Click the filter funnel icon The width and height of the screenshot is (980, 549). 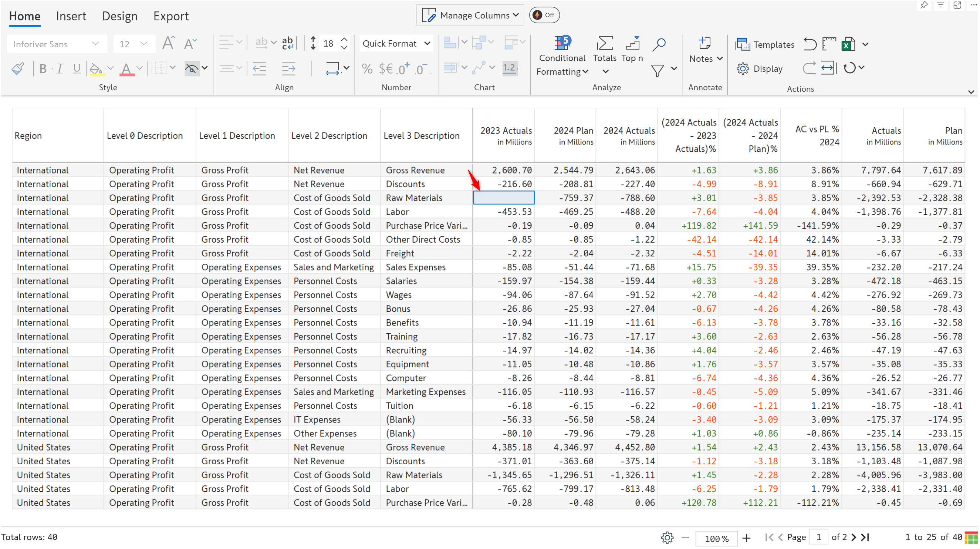point(657,70)
